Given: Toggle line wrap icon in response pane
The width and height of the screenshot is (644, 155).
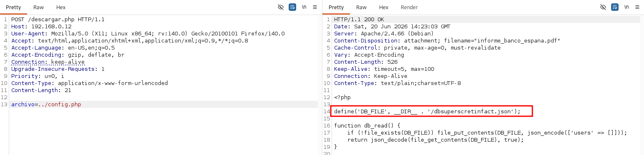Looking at the screenshot, I should (615, 7).
